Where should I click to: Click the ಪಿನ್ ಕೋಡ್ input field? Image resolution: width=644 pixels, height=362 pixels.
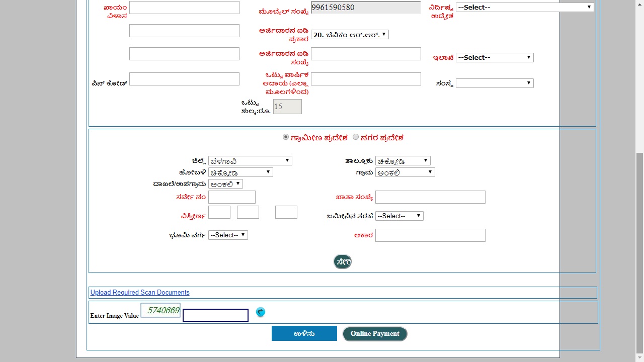[x=184, y=78]
